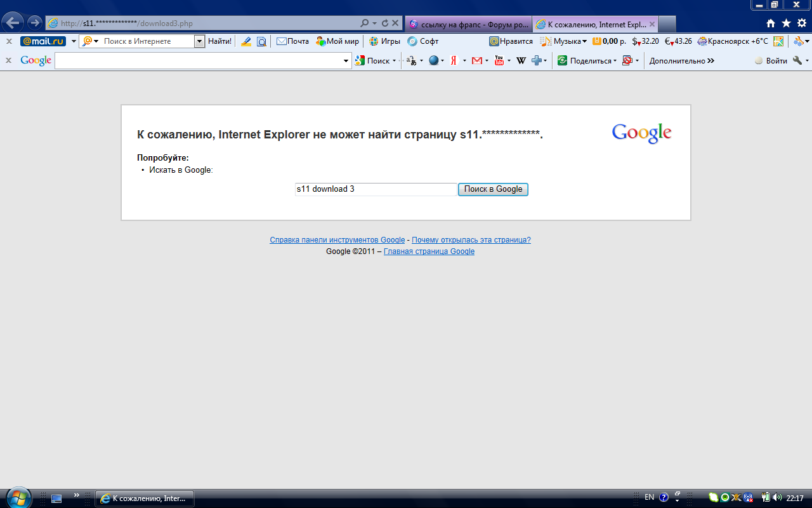Open Главная страница Google link
812x508 pixels.
pos(429,251)
